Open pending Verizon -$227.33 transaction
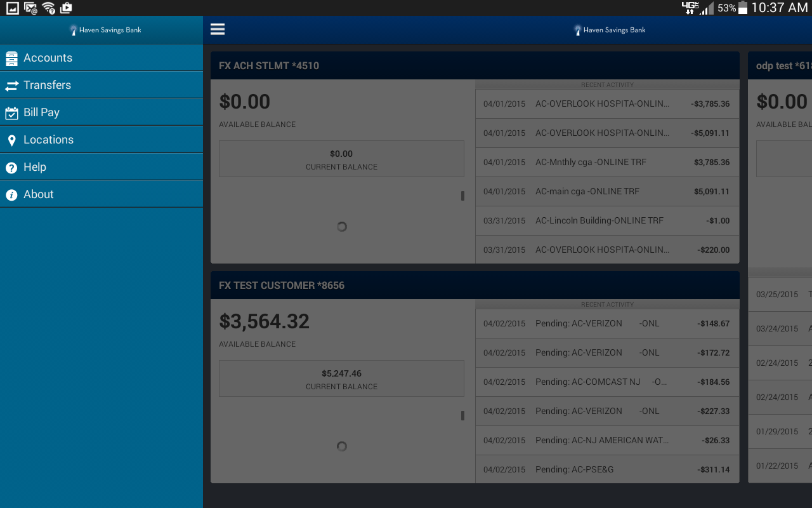 [x=607, y=411]
